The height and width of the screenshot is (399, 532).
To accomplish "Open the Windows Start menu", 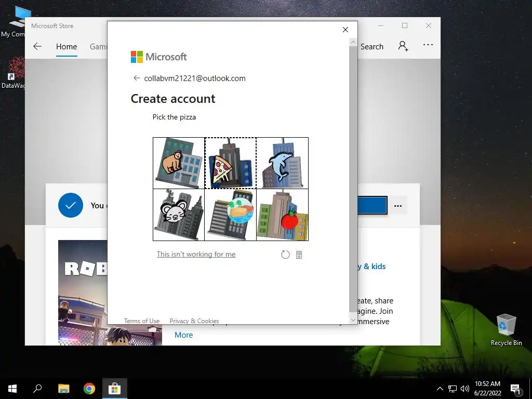I will (12, 389).
